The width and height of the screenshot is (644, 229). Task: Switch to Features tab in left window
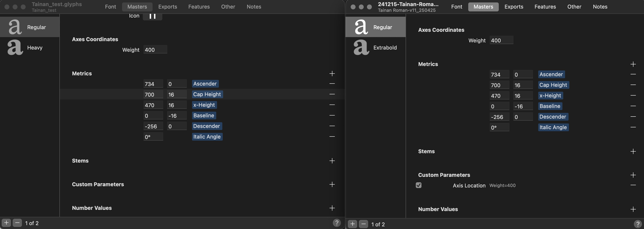click(x=199, y=7)
